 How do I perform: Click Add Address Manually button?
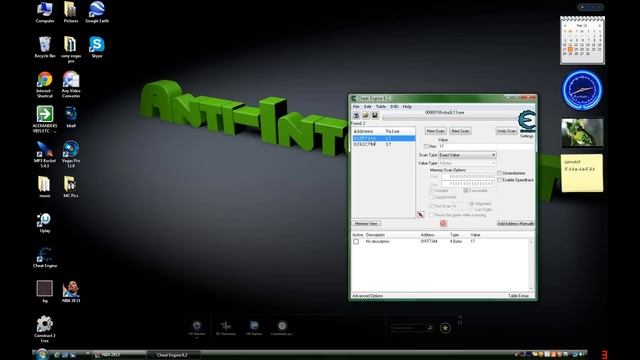(x=516, y=224)
